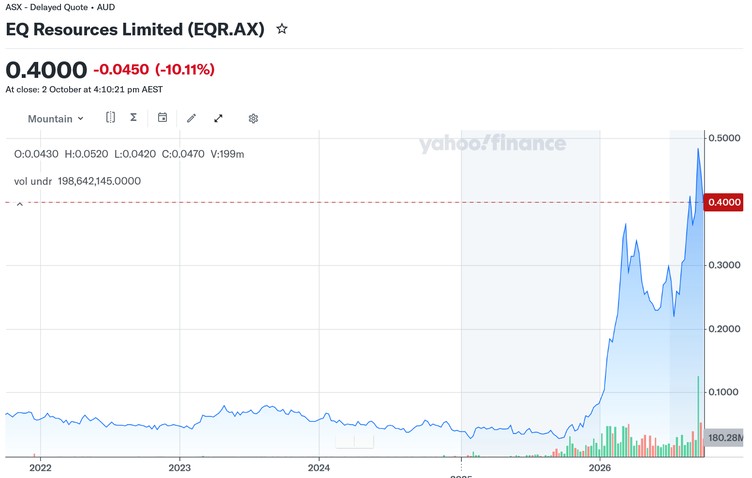
Task: Click the 2024 year label on timeline
Action: coord(319,467)
